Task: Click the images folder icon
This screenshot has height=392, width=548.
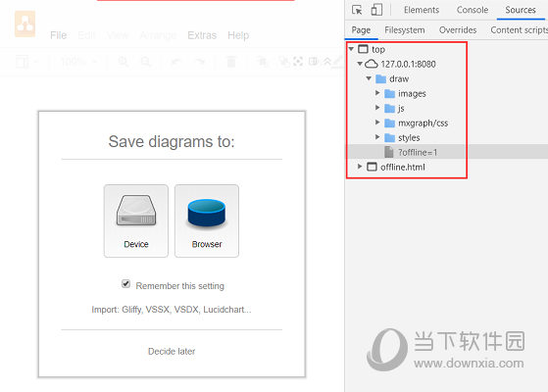Action: click(x=390, y=94)
